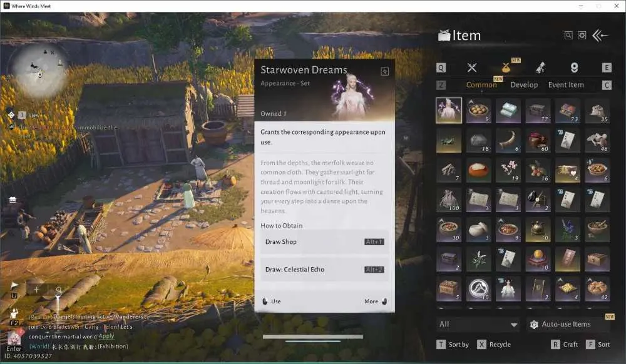Select the pink blossoms item with count 19
This screenshot has width=626, height=364.
508,170
